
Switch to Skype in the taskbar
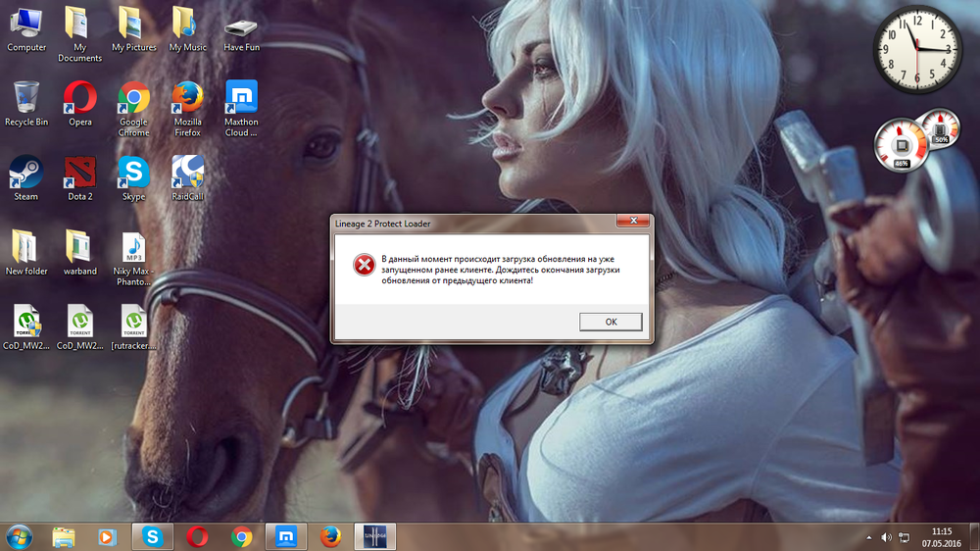pyautogui.click(x=152, y=536)
